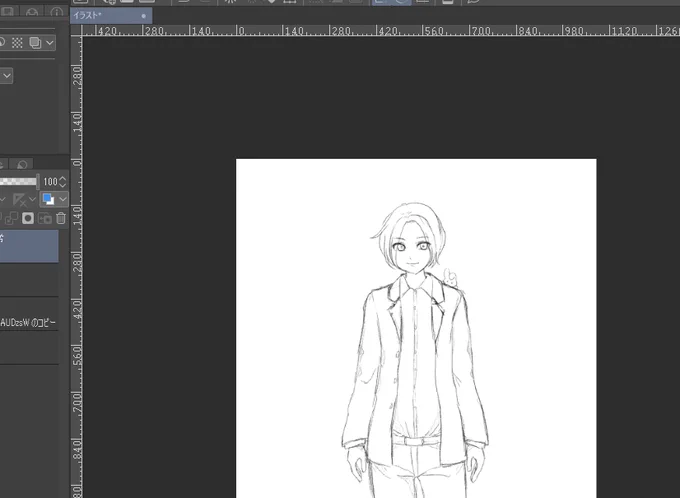Open the Information panel tab with the i icon

coord(56,12)
